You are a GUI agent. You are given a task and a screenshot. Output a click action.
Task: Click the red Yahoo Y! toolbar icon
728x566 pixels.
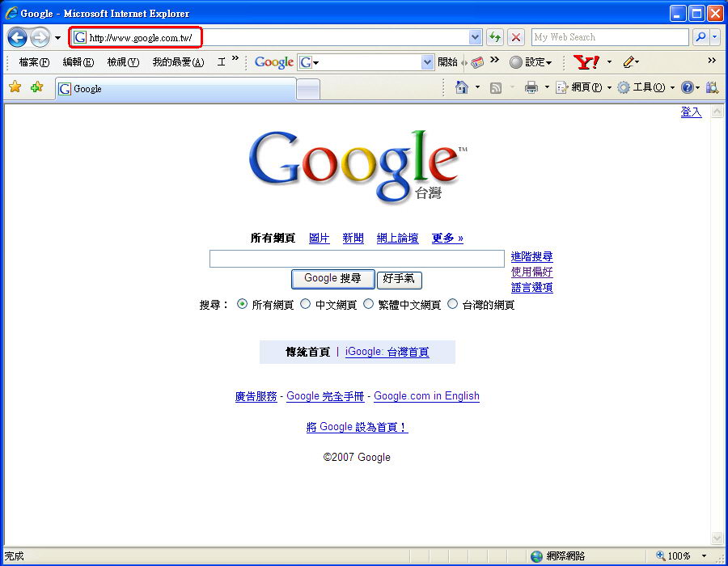pos(586,61)
